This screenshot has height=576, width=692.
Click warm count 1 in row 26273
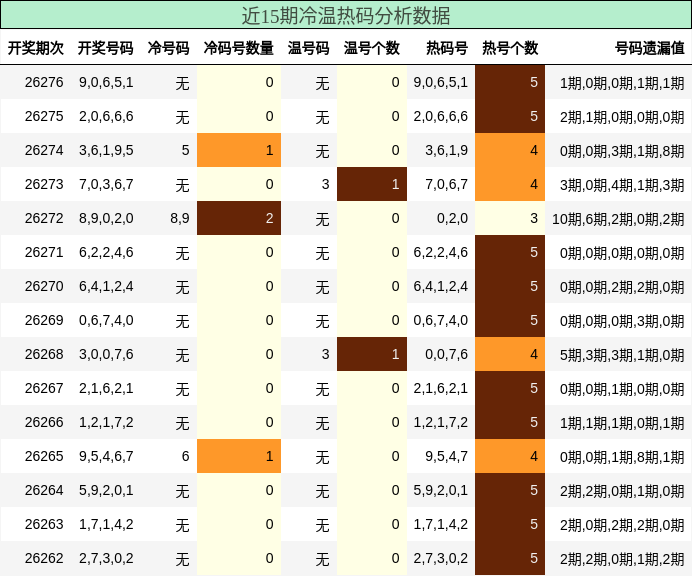pyautogui.click(x=372, y=184)
